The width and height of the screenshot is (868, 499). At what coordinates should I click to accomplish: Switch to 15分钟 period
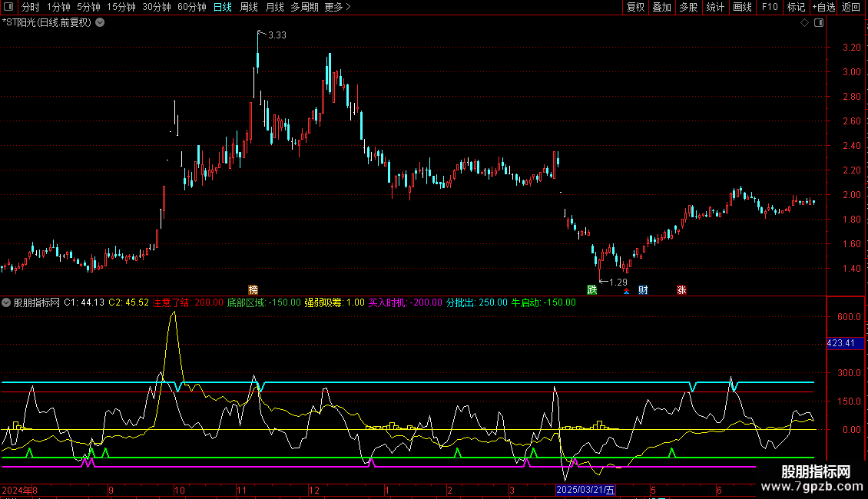point(121,7)
